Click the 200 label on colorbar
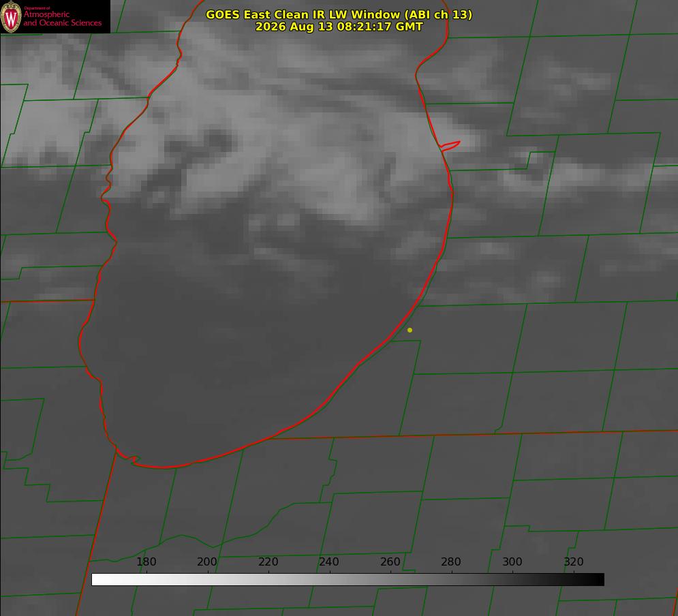This screenshot has height=616, width=678. [x=207, y=561]
